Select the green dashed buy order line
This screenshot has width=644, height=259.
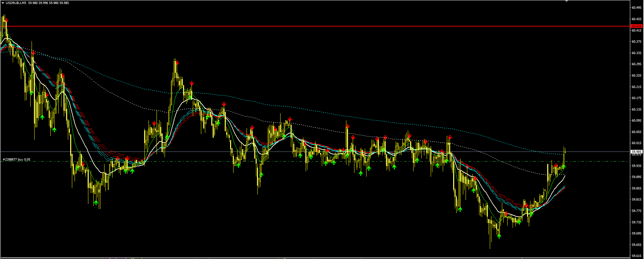click(315, 162)
